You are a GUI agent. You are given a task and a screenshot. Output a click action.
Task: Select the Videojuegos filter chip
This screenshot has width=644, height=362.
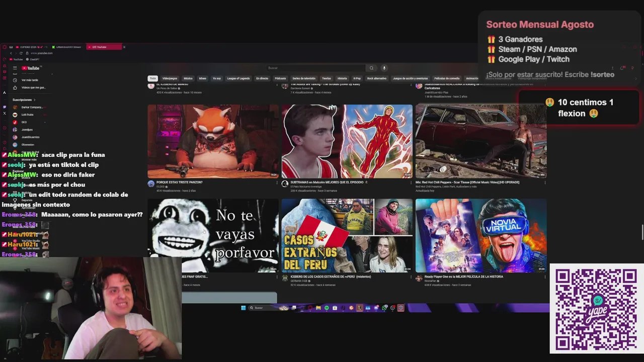170,78
